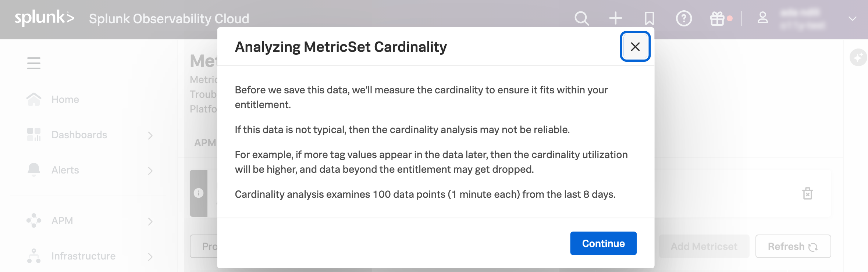The image size is (868, 272).
Task: Expand the Dashboards submenu chevron
Action: pyautogui.click(x=150, y=136)
